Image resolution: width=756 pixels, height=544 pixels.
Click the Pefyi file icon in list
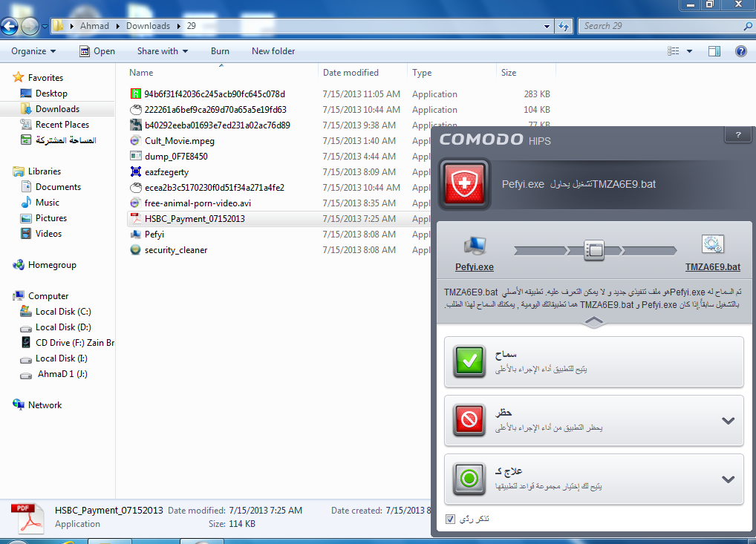tap(136, 235)
